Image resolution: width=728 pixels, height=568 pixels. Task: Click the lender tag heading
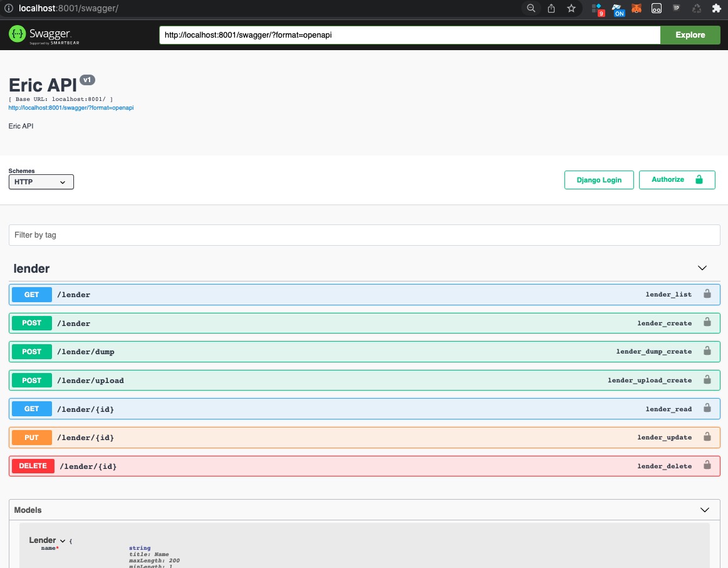(31, 268)
